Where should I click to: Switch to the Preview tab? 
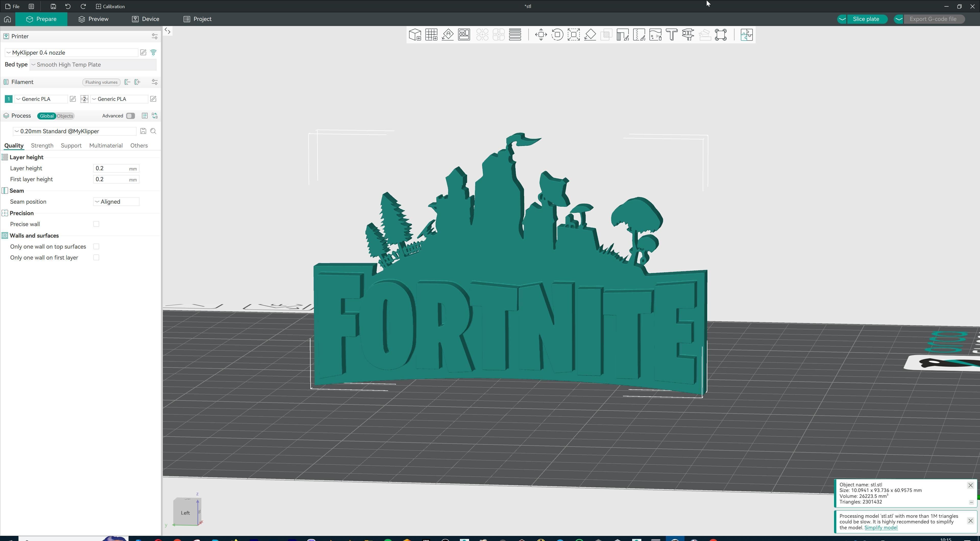(x=94, y=19)
